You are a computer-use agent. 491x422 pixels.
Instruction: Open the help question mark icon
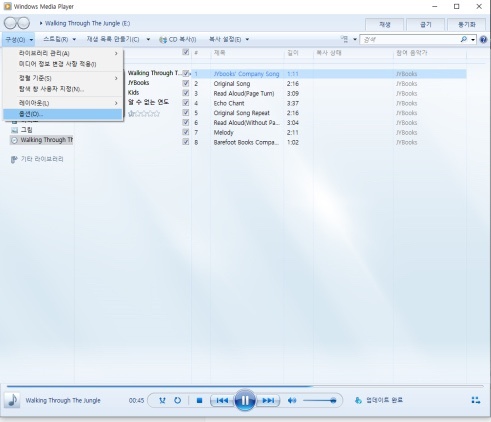483,40
